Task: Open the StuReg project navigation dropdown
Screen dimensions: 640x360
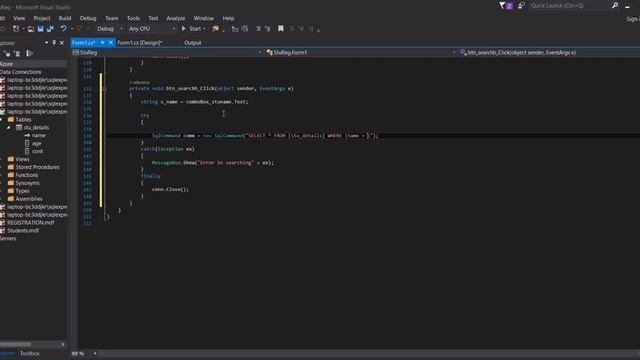Action: click(x=260, y=52)
